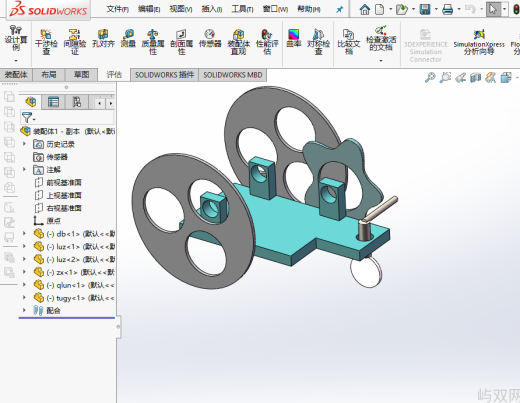The height and width of the screenshot is (403, 520).
Task: Click the Home icon in top toolbar
Action: [x=365, y=9]
